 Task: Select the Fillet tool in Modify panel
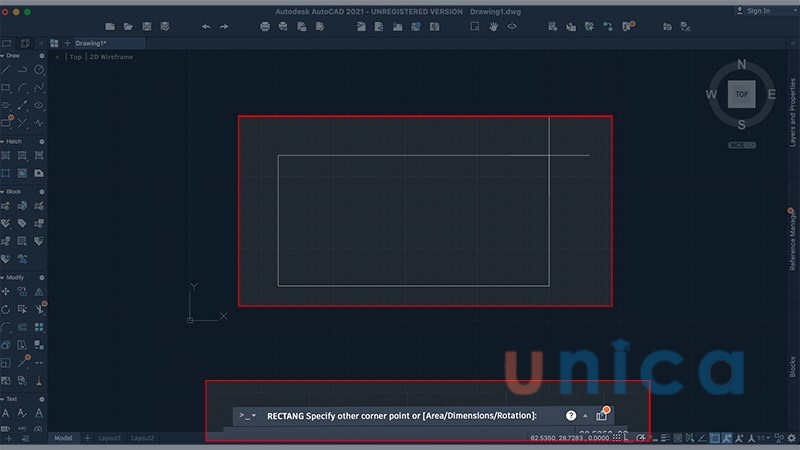tap(6, 327)
